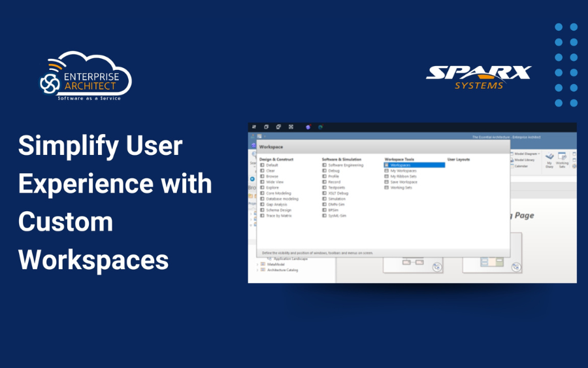
Task: Click the Enterprise Architect cloud logo
Action: click(x=86, y=77)
